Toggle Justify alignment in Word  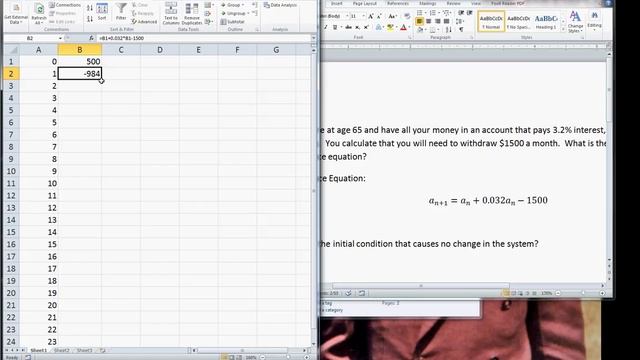[447, 21]
